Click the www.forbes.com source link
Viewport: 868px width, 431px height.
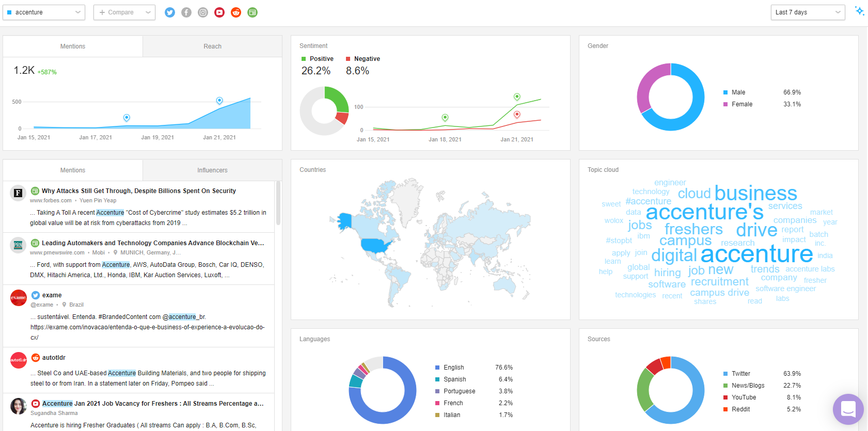click(51, 201)
